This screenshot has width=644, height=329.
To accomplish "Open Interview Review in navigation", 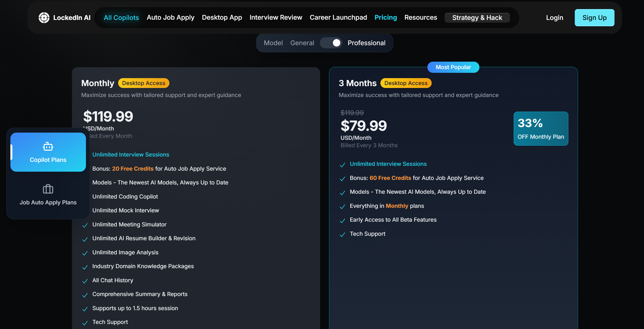I will click(276, 18).
